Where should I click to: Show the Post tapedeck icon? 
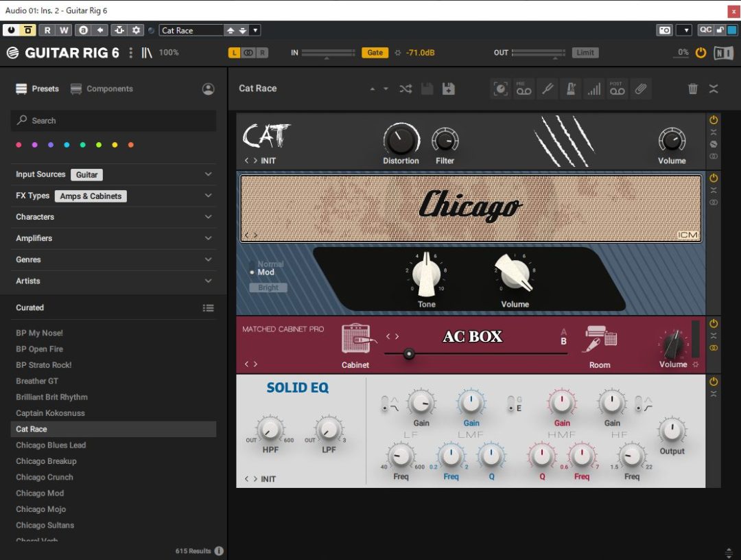[x=617, y=89]
